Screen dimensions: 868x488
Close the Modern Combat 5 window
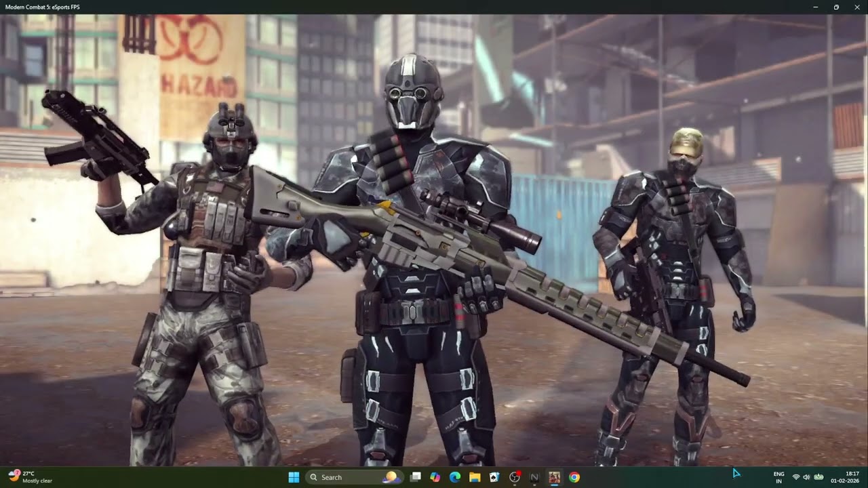click(x=856, y=7)
